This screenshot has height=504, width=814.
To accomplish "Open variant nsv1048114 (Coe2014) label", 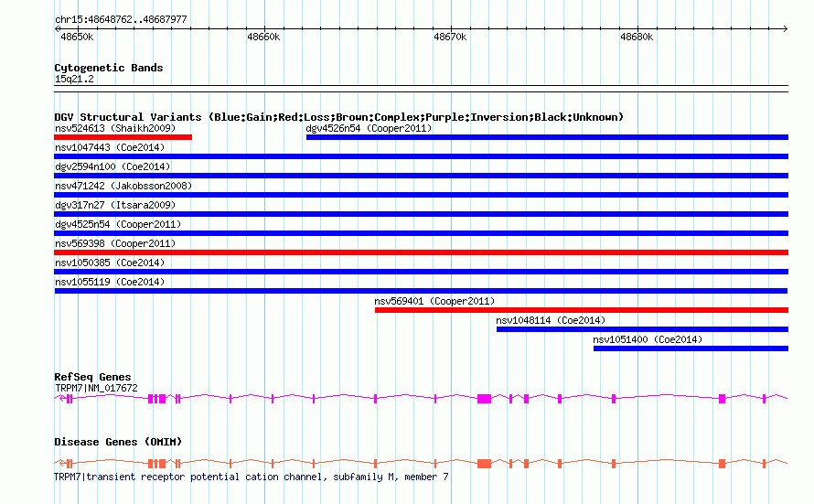I will (551, 320).
